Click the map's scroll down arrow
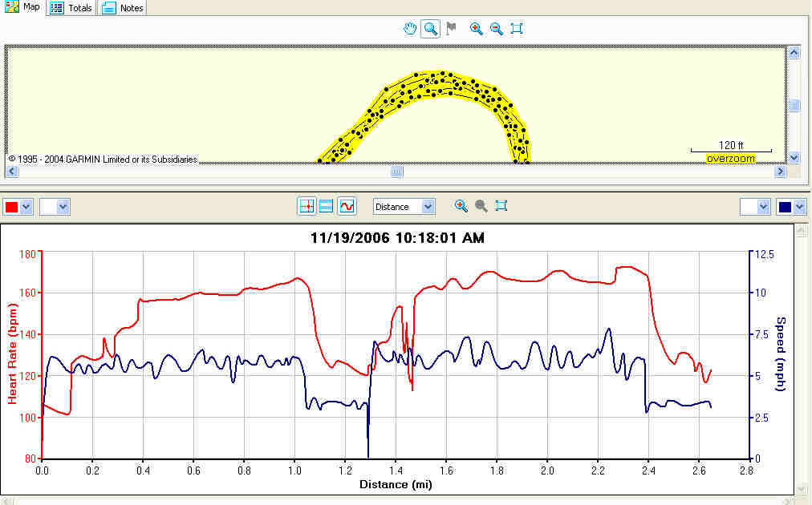 tap(794, 158)
